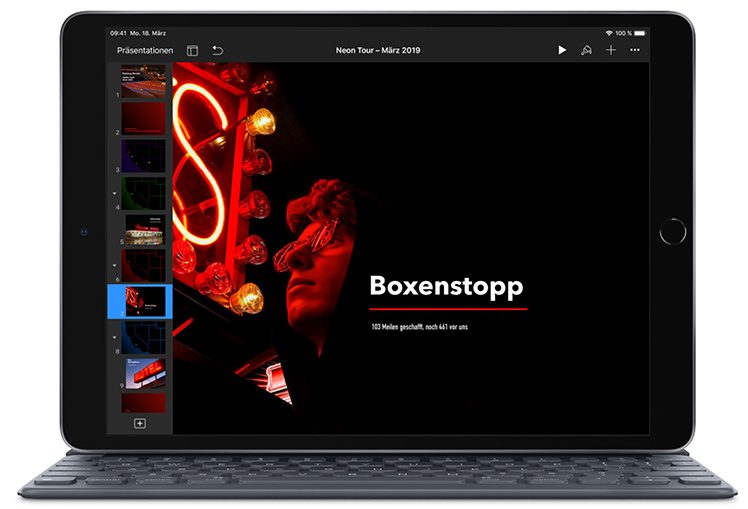Play the slideshow presentation
Image resolution: width=748 pixels, height=509 pixels.
coord(561,50)
